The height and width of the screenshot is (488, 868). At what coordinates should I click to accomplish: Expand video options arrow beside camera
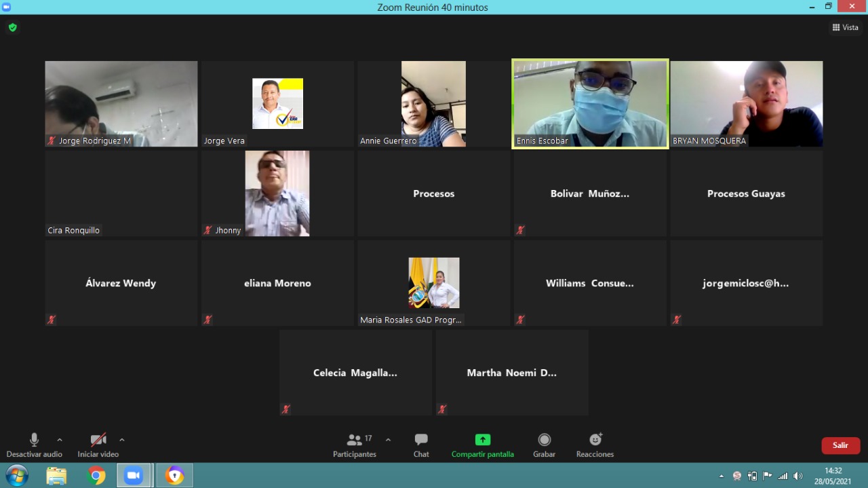point(122,440)
